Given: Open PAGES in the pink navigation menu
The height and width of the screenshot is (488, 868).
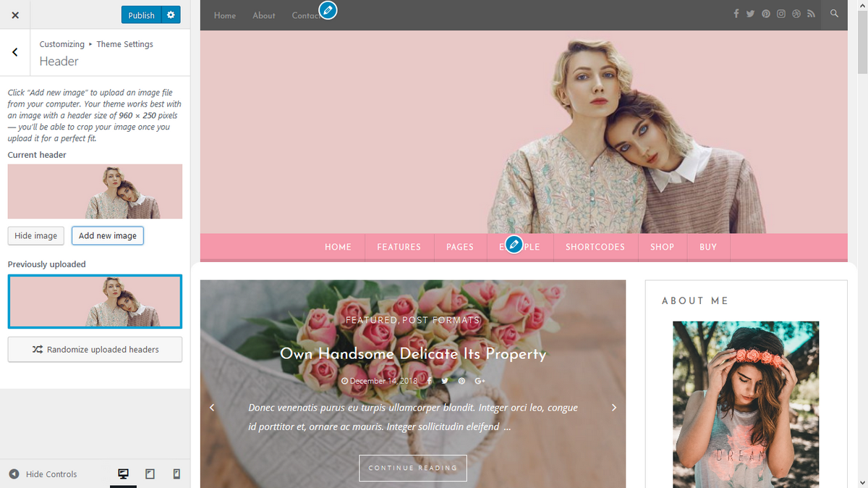Looking at the screenshot, I should [460, 247].
